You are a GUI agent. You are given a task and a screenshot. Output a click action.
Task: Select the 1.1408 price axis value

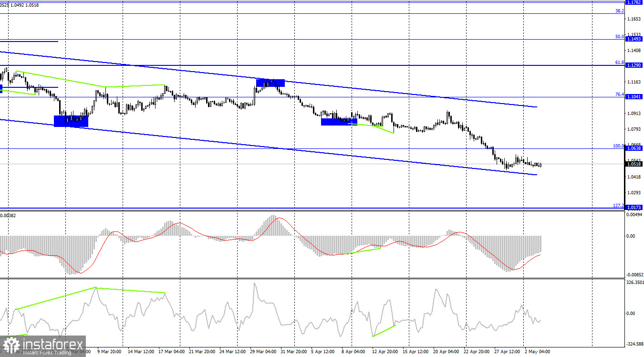pyautogui.click(x=634, y=51)
